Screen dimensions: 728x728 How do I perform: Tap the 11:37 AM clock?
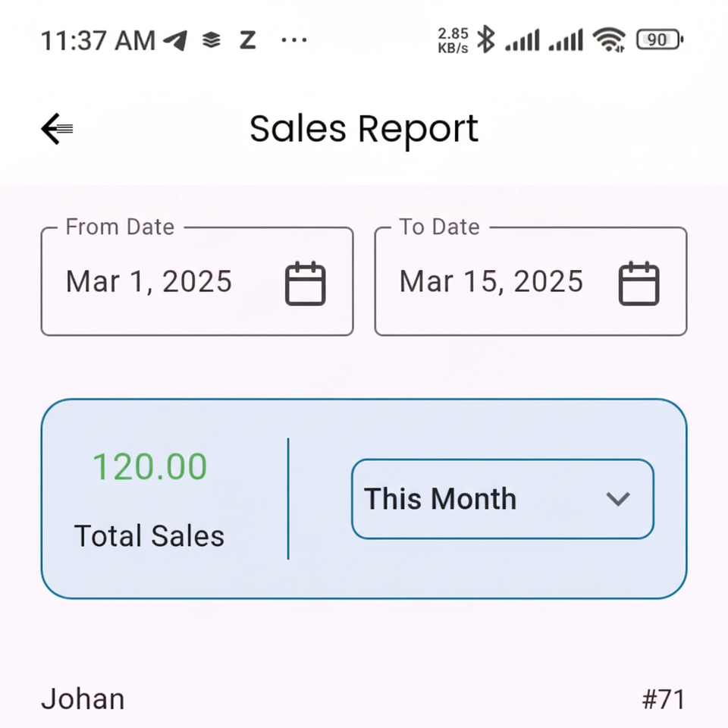tap(97, 40)
